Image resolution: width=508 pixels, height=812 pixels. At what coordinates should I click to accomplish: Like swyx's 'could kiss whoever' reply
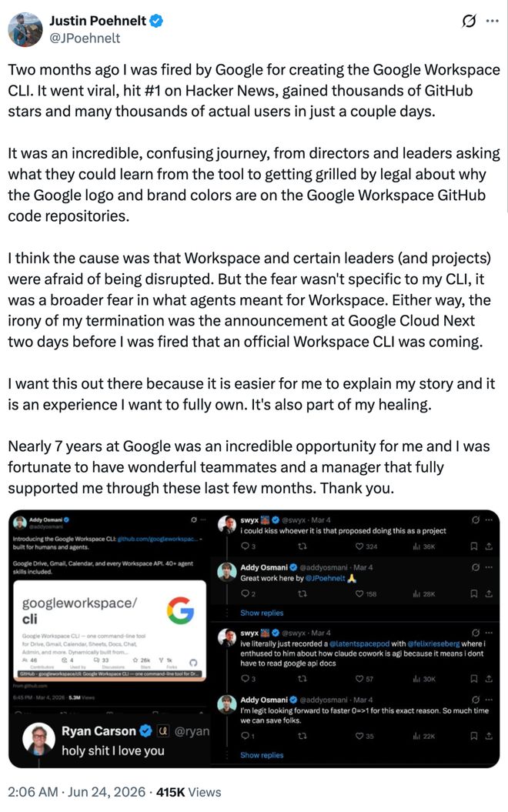point(366,546)
